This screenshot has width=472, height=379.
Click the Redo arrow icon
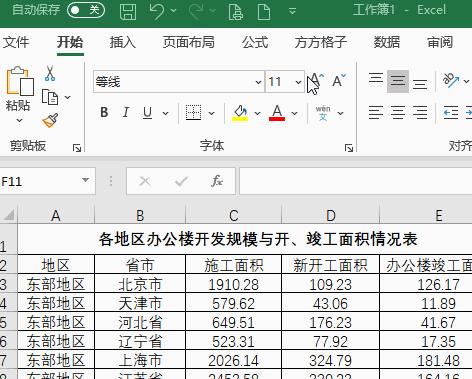point(196,11)
